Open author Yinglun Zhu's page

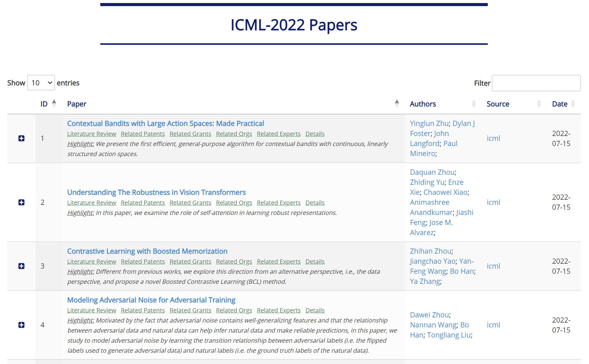[429, 123]
